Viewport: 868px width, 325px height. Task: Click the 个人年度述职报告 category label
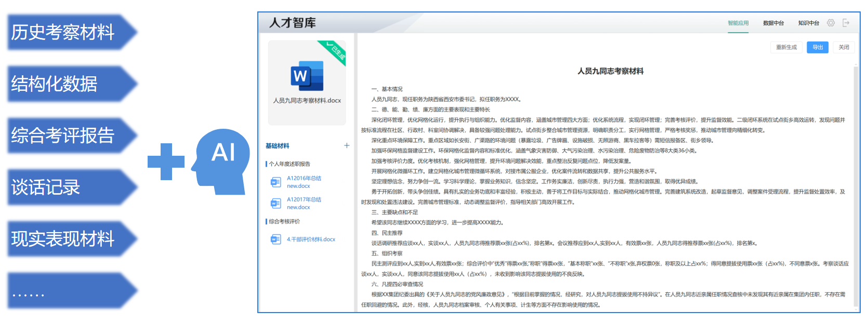(290, 164)
